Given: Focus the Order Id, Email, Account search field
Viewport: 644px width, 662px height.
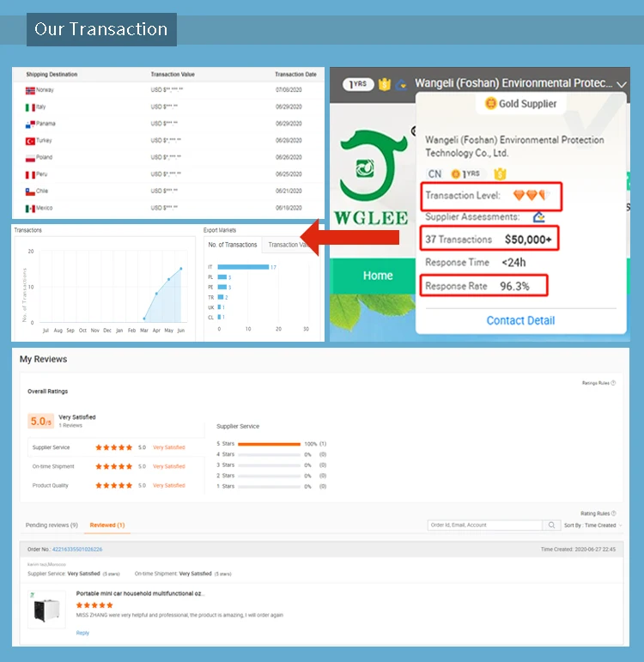Looking at the screenshot, I should click(485, 525).
